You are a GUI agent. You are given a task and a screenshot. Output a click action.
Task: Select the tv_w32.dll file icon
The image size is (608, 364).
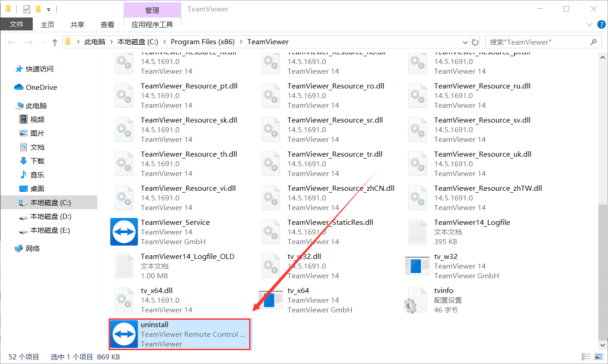[271, 266]
